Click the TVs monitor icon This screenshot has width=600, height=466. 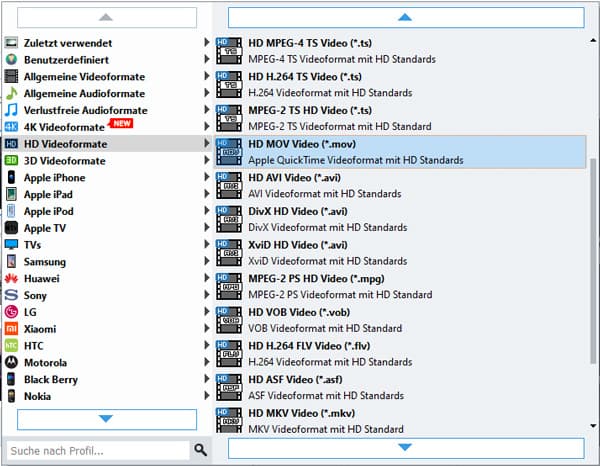point(11,244)
